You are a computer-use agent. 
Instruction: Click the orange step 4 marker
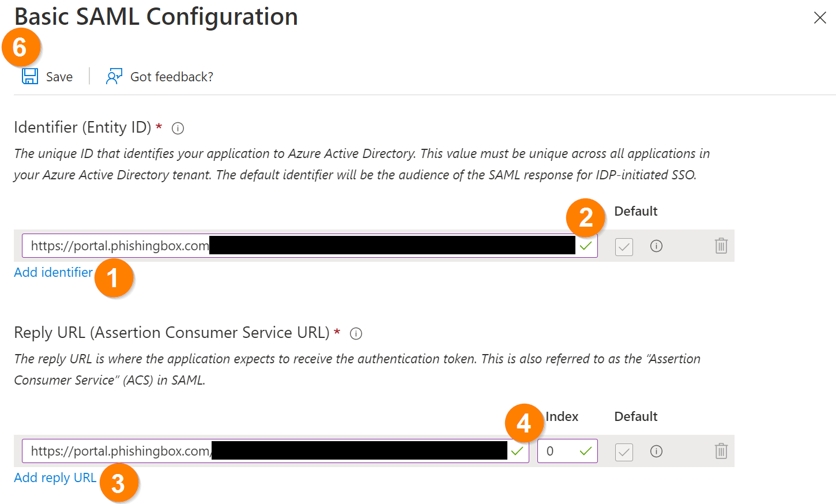[x=524, y=423]
